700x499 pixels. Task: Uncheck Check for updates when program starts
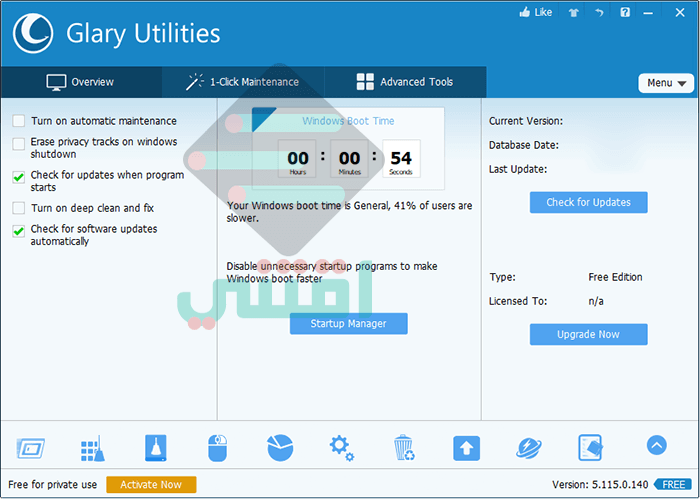tap(19, 177)
